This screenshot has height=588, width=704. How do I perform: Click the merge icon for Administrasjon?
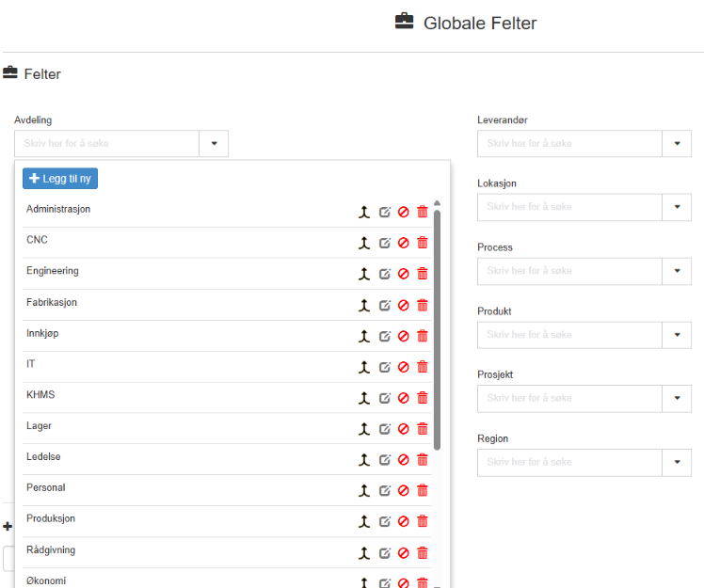(364, 212)
